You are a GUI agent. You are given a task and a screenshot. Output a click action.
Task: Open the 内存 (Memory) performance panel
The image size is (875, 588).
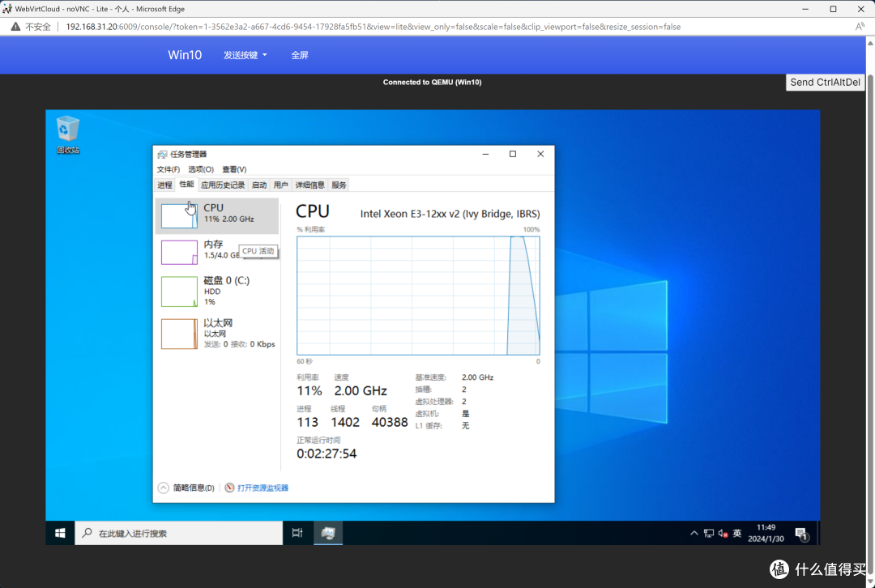pos(215,252)
